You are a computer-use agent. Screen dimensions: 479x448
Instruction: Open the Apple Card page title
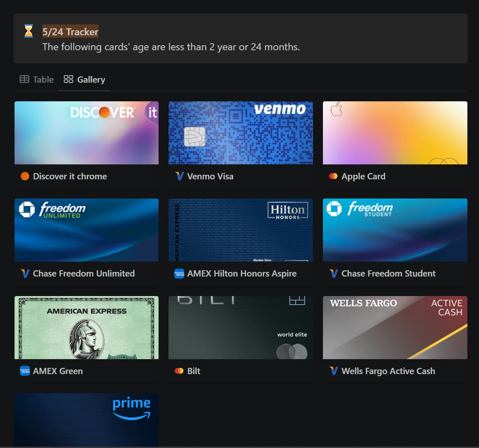coord(364,176)
